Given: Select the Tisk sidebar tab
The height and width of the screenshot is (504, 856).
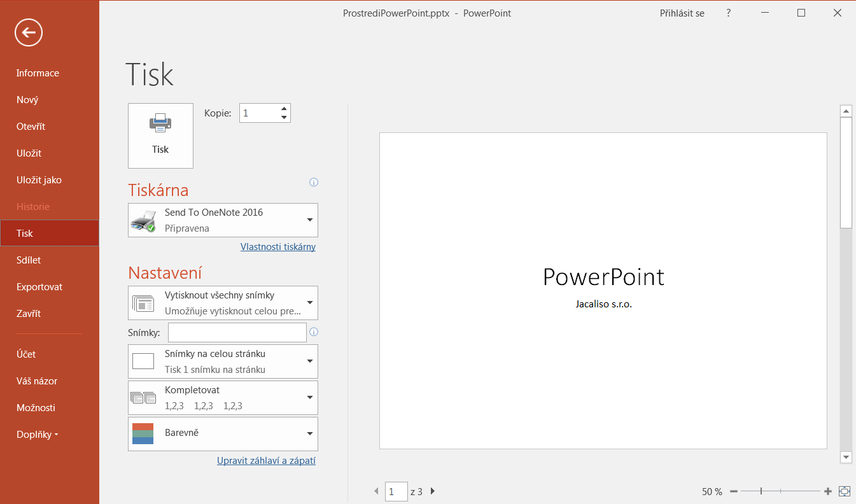Looking at the screenshot, I should pos(50,234).
